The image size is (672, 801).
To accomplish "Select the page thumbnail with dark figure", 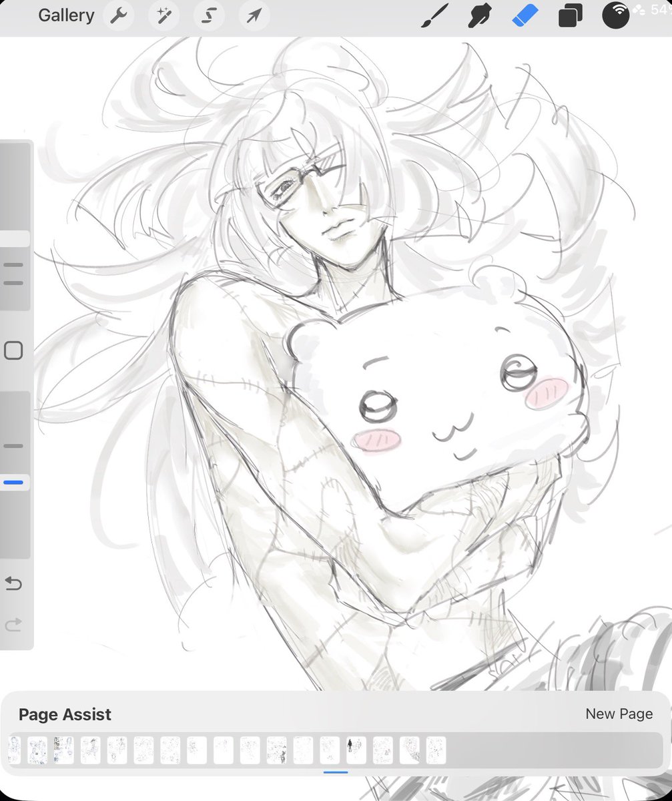I will [356, 750].
